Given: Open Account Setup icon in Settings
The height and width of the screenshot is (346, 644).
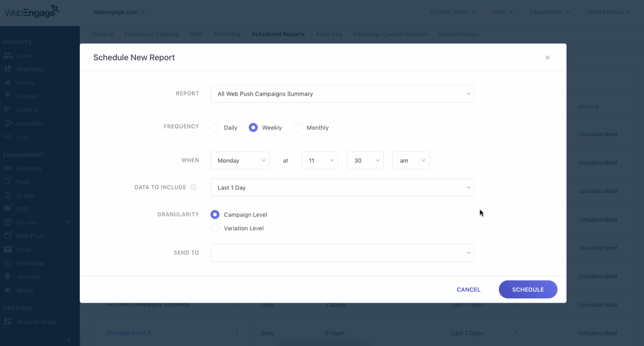Looking at the screenshot, I should click(x=8, y=322).
